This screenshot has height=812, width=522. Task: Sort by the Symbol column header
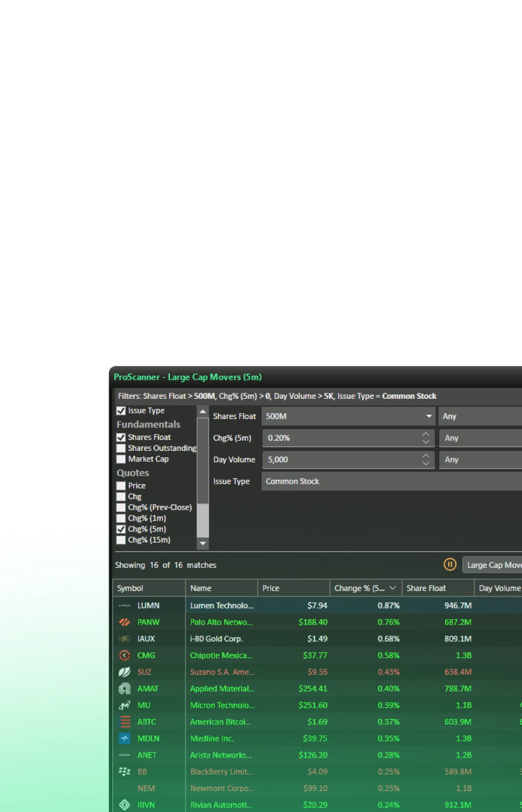[149, 588]
